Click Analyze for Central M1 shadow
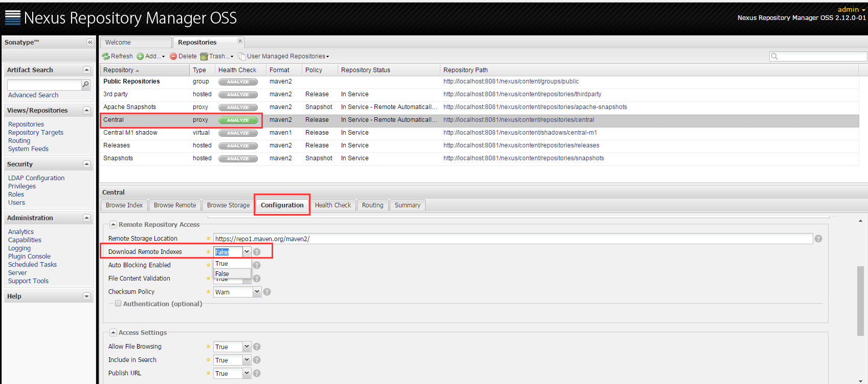The image size is (868, 384). 238,133
